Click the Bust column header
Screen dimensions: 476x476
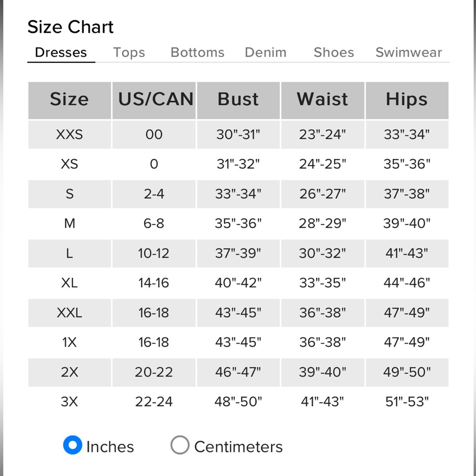(x=238, y=99)
